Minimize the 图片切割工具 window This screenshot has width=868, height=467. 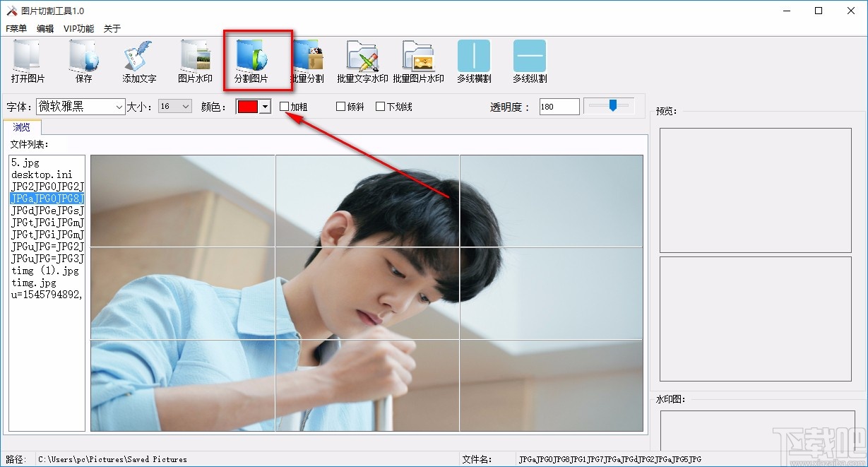[786, 11]
